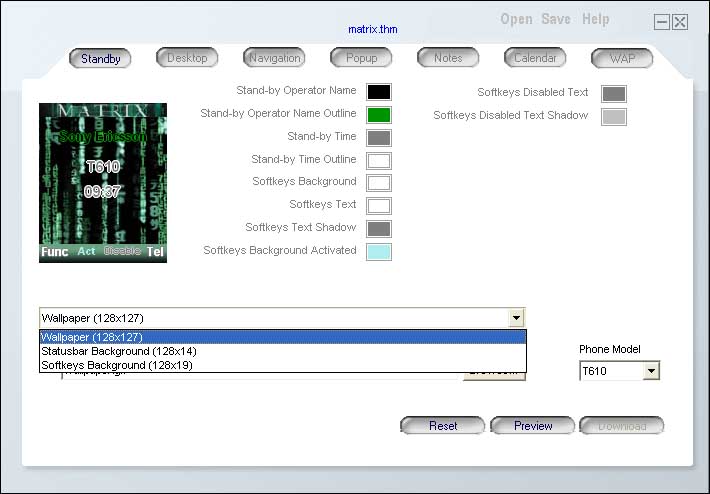
Task: Click the Stand-by Time Outline label
Action: (x=304, y=159)
